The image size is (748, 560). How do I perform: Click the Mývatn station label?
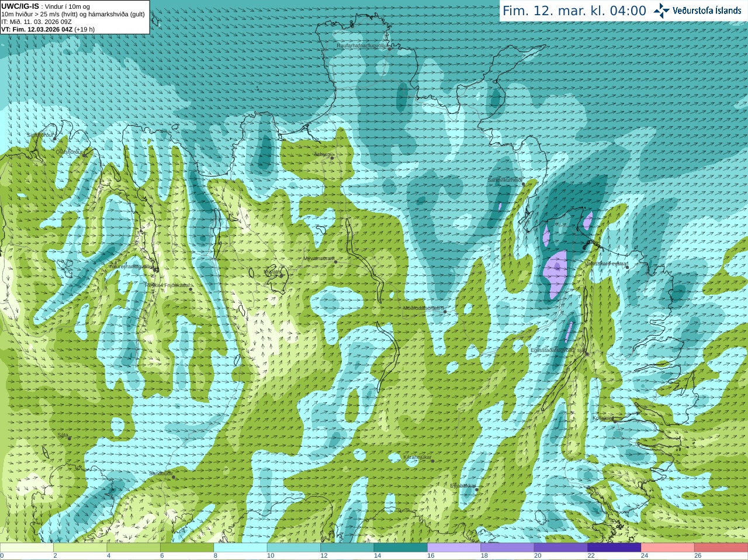(273, 272)
